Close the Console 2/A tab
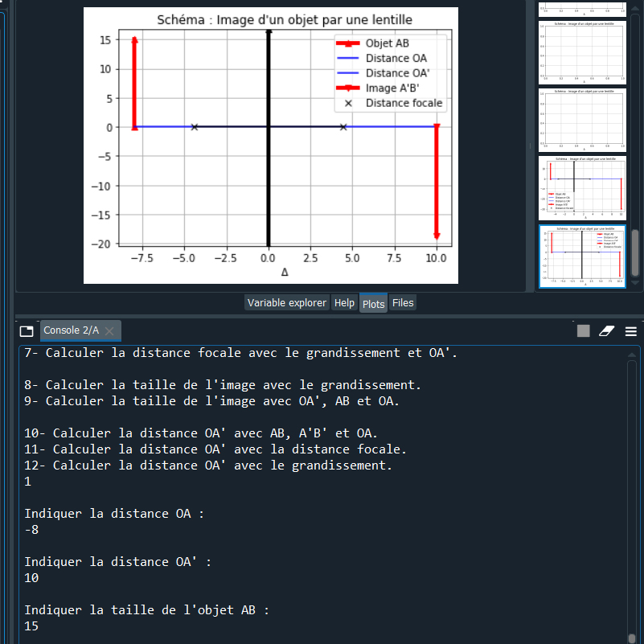The height and width of the screenshot is (644, 644). (109, 331)
